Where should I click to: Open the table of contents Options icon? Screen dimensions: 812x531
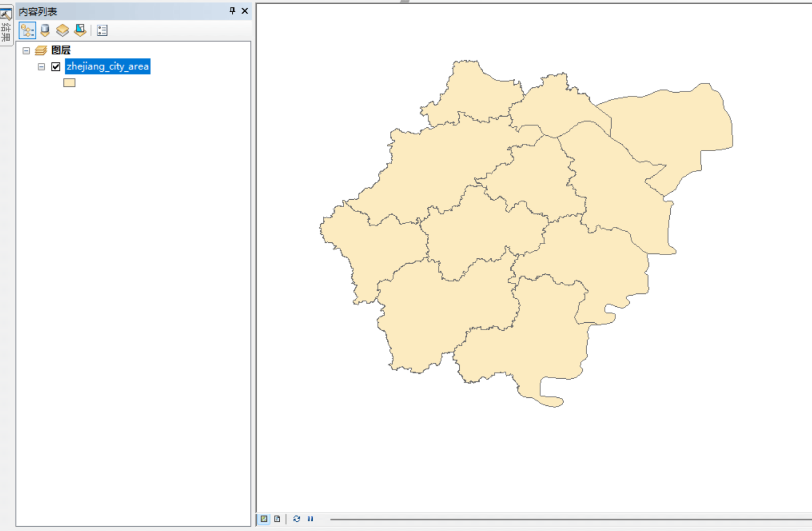pyautogui.click(x=102, y=30)
